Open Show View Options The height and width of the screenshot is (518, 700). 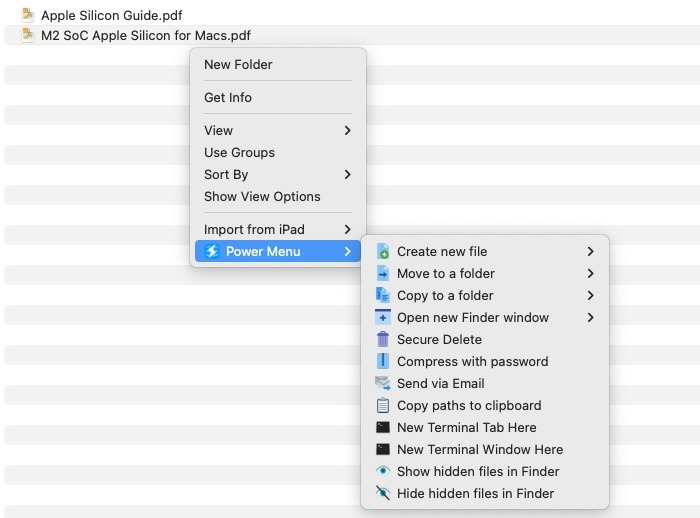tap(262, 196)
